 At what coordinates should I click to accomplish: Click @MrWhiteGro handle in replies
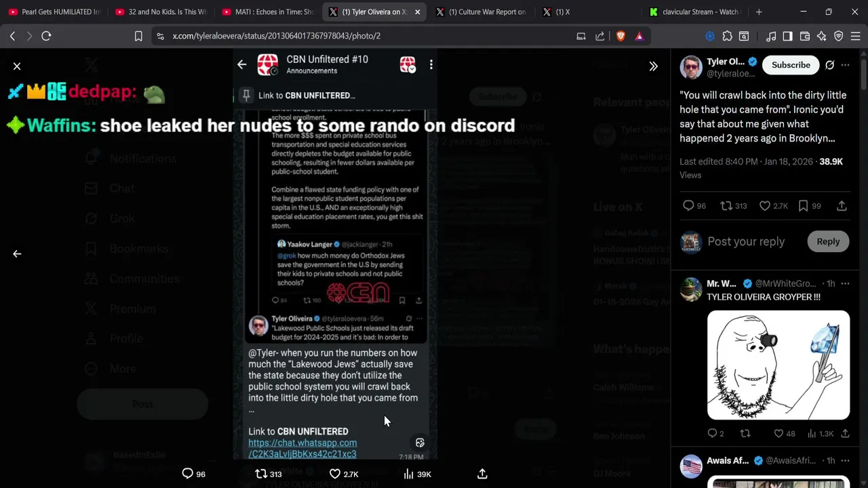[785, 283]
